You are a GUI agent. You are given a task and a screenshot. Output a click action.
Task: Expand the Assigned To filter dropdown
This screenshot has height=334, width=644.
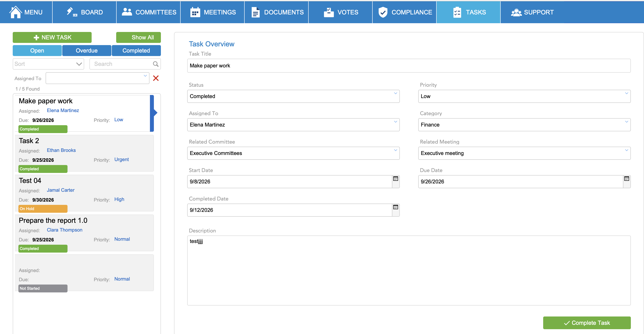point(98,78)
